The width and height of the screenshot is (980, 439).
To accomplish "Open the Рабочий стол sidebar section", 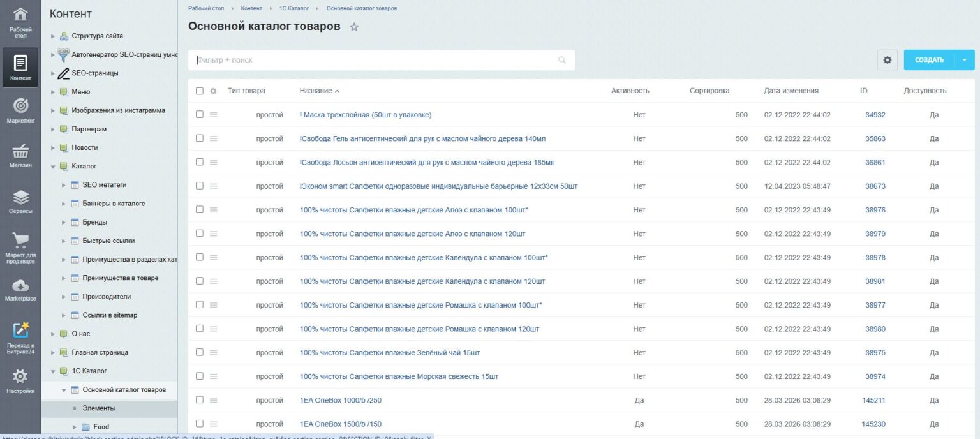I will click(20, 24).
